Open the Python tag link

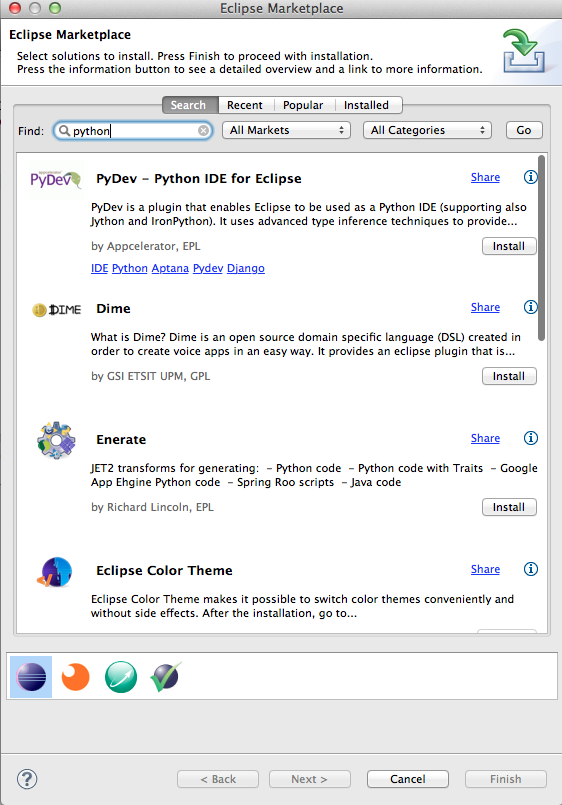coord(130,269)
